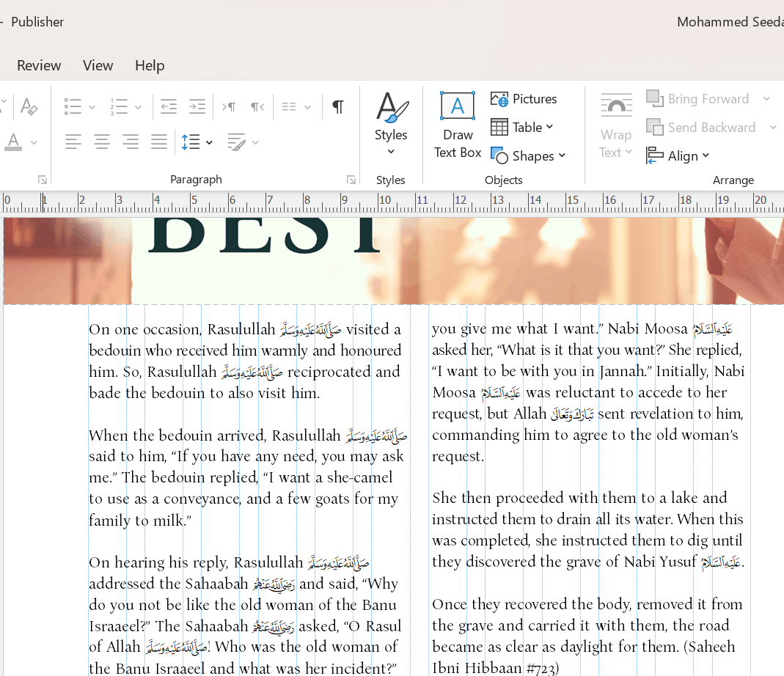Image resolution: width=784 pixels, height=676 pixels.
Task: Open the Shapes dropdown
Action: (x=528, y=155)
